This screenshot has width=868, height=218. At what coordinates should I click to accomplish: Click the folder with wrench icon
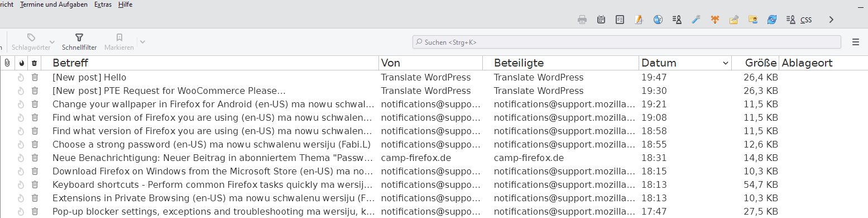(x=734, y=20)
